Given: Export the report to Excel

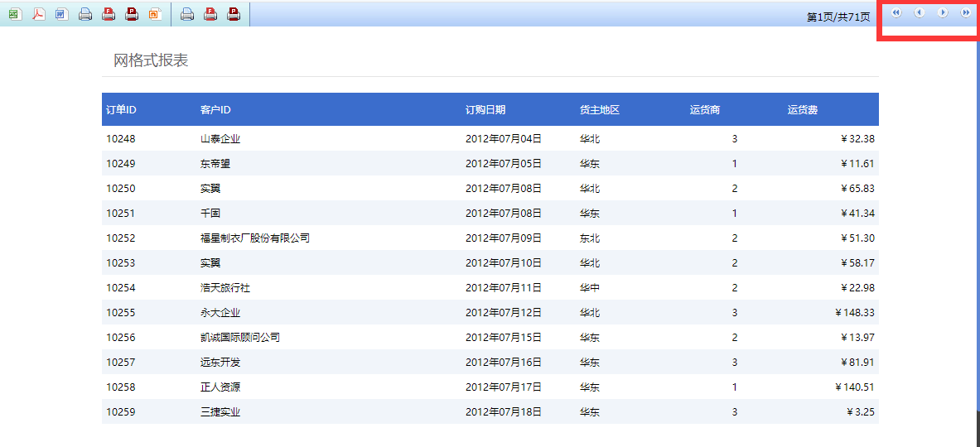Looking at the screenshot, I should pos(15,14).
